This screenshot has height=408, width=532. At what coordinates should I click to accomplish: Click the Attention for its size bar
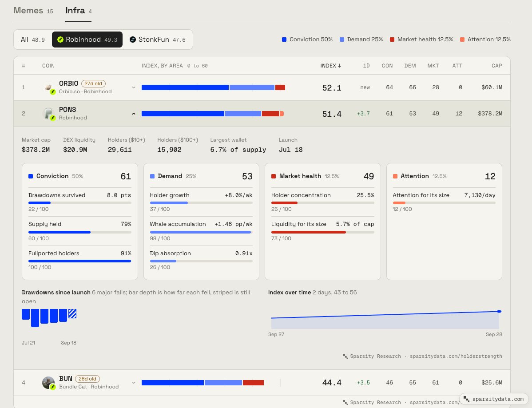pos(444,203)
